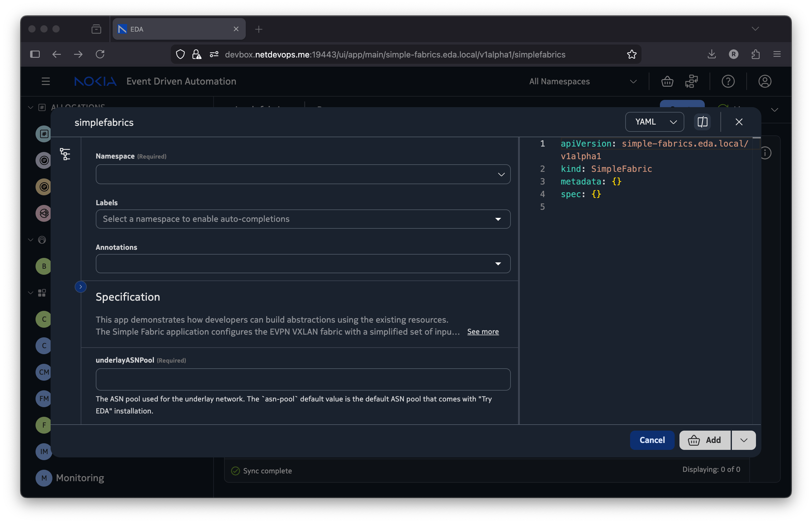The width and height of the screenshot is (812, 523).
Task: Toggle the split view editor icon
Action: pos(702,122)
